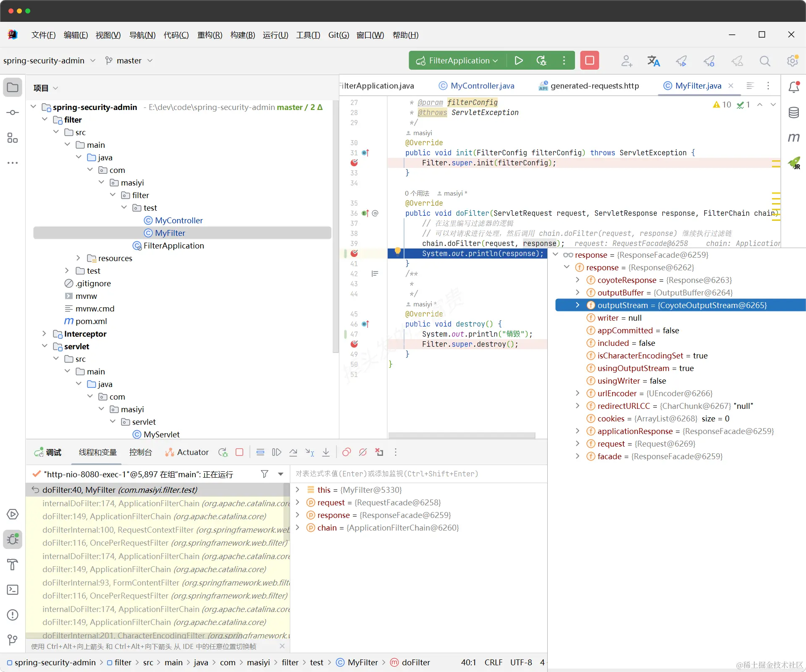Open the Git tool window icon
806x672 pixels.
tap(13, 640)
